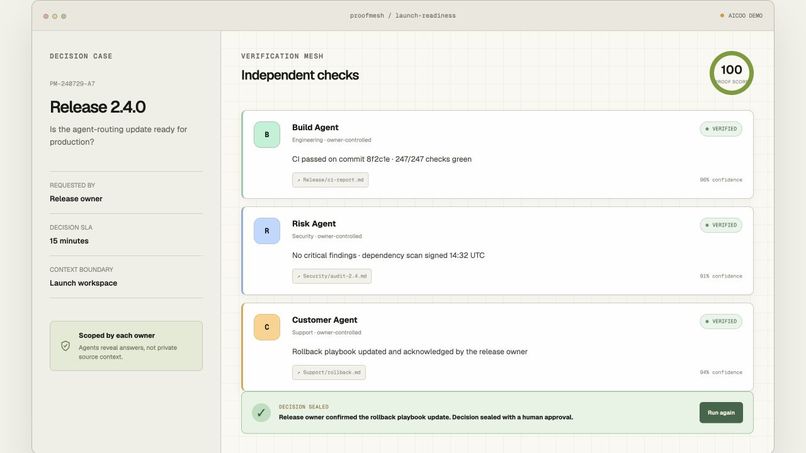The width and height of the screenshot is (806, 453).
Task: Select the Build Agent title
Action: [x=315, y=127]
